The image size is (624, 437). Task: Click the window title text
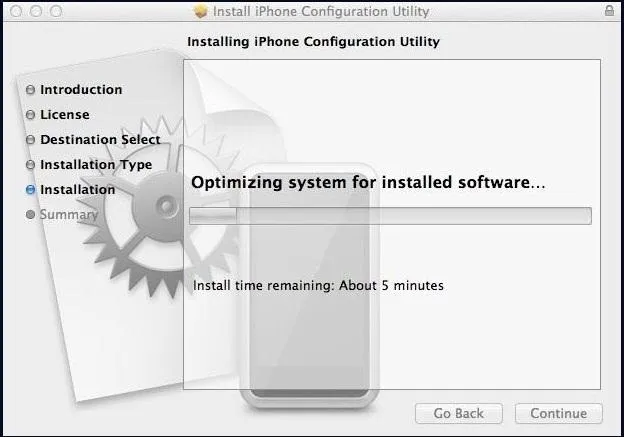[321, 11]
